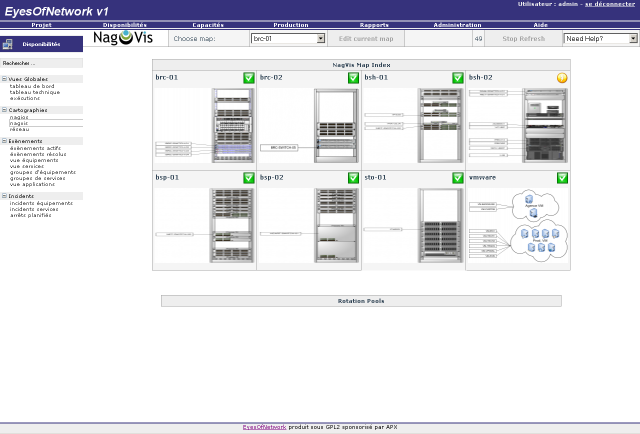640x434 pixels.
Task: Open the Rapports menu
Action: (374, 25)
